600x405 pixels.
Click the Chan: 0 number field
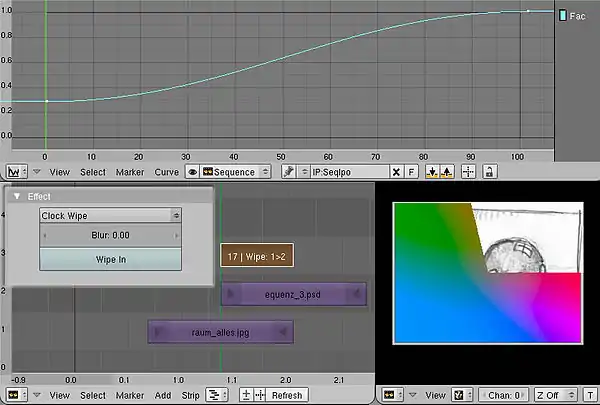tap(504, 395)
